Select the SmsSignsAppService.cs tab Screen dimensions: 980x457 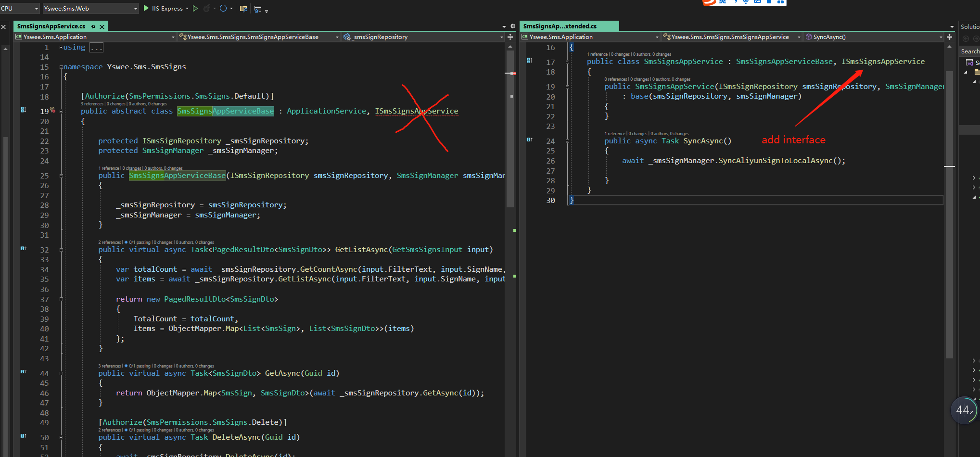pos(51,26)
